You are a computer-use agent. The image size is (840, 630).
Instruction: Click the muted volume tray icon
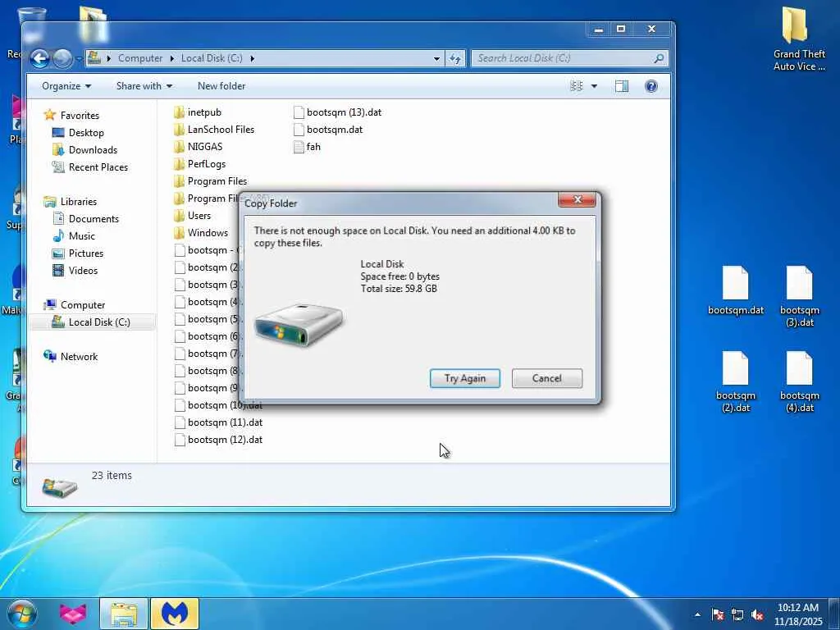(x=757, y=614)
